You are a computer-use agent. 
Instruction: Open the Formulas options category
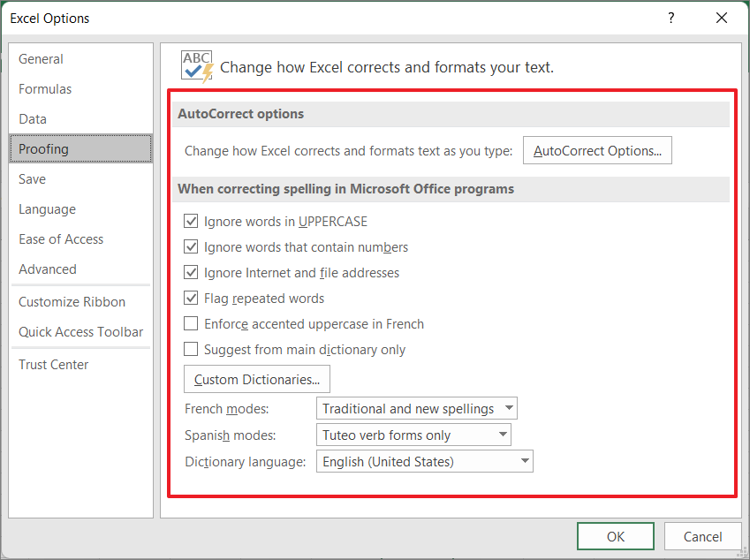45,88
